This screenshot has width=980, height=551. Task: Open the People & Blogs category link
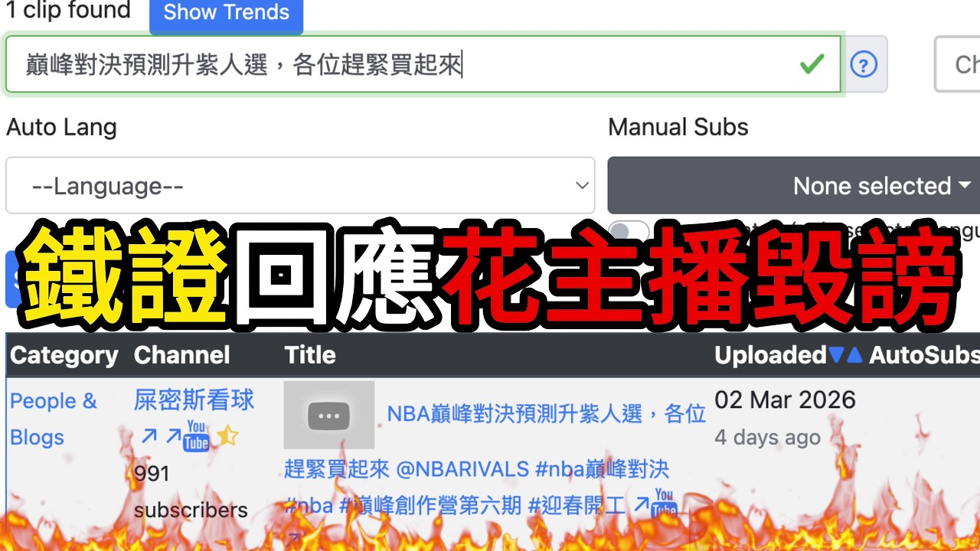click(54, 419)
